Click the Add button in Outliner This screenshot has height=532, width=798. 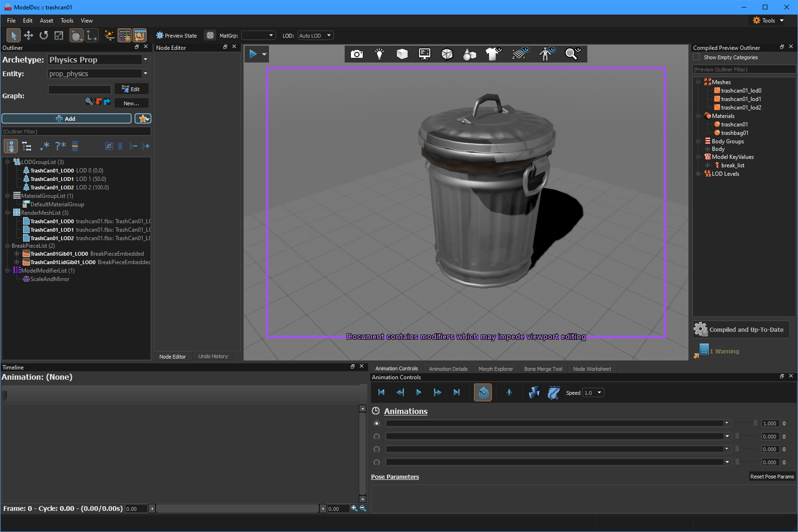(x=66, y=119)
